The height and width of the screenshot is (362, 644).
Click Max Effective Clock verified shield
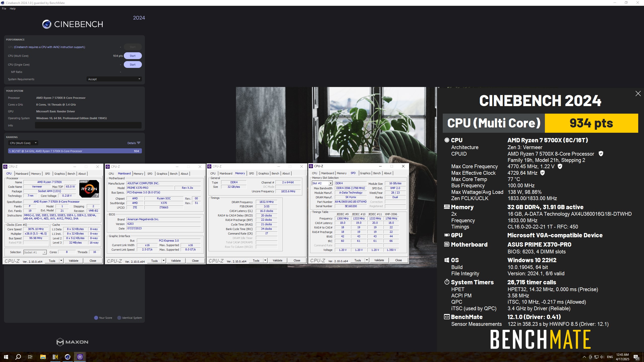click(x=543, y=173)
